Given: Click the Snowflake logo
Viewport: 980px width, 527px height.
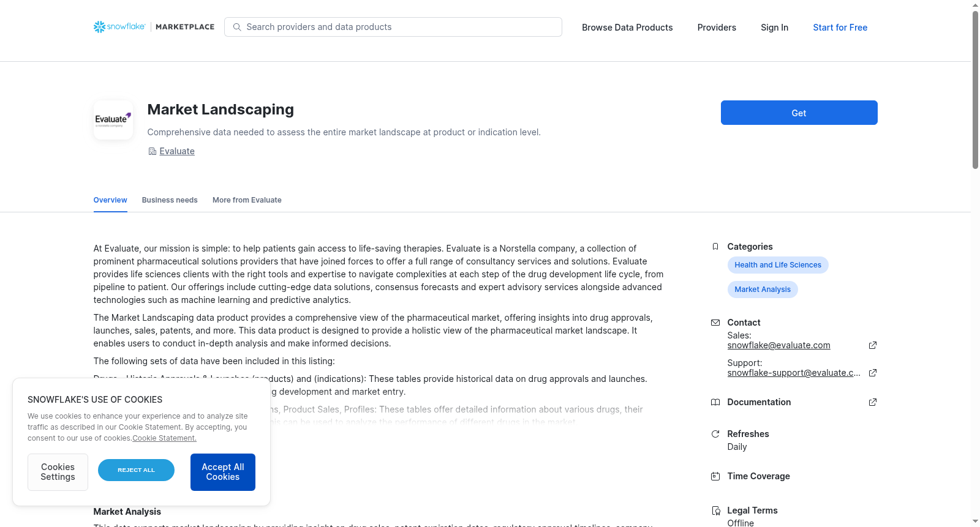Looking at the screenshot, I should pyautogui.click(x=119, y=27).
